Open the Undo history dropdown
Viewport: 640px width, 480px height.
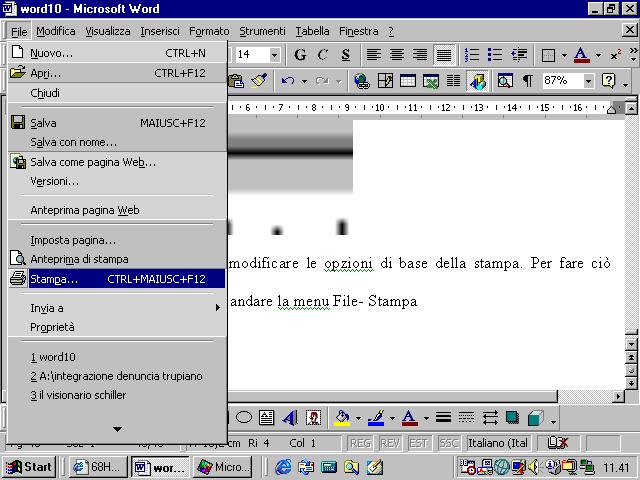click(304, 81)
